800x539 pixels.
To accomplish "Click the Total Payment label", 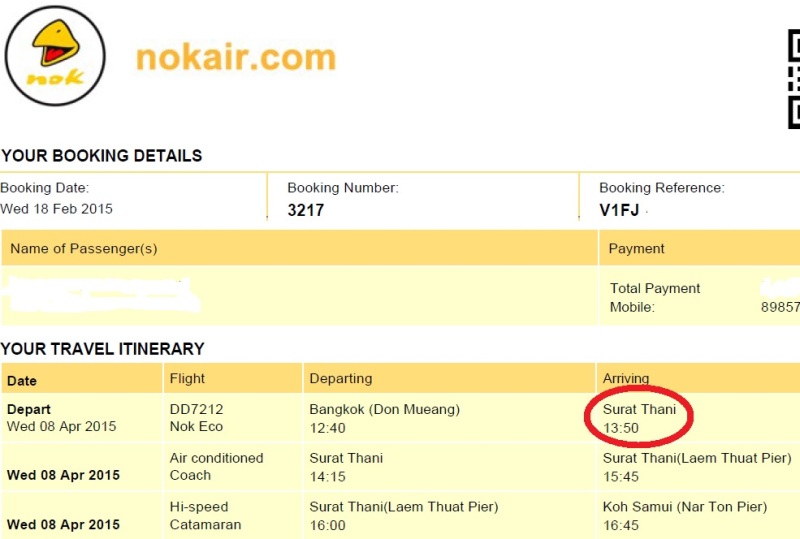I will [655, 288].
